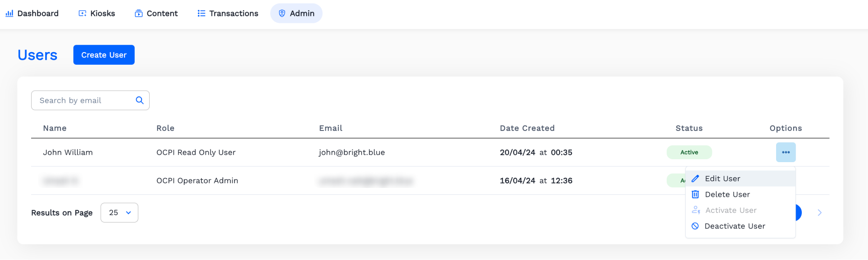Select Edit User from the context menu
Viewport: 868px width, 260px height.
(x=722, y=179)
